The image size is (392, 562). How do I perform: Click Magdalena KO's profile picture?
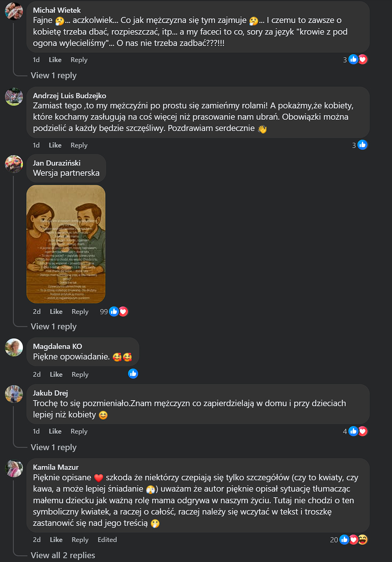tap(14, 347)
